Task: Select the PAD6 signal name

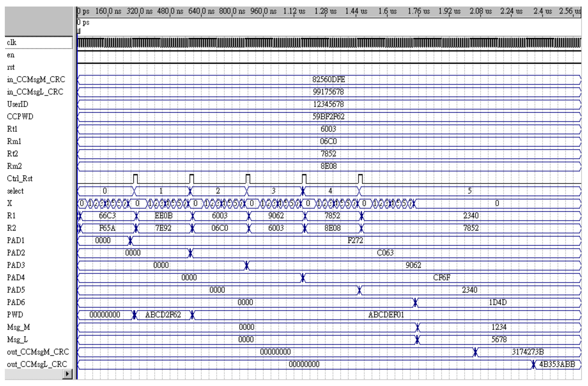Action: (x=16, y=302)
